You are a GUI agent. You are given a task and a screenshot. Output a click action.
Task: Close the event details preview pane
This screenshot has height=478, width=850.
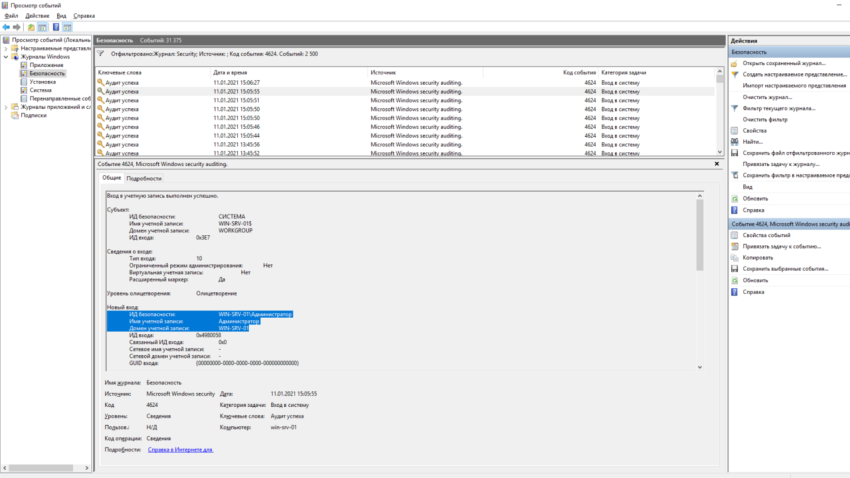pyautogui.click(x=717, y=164)
